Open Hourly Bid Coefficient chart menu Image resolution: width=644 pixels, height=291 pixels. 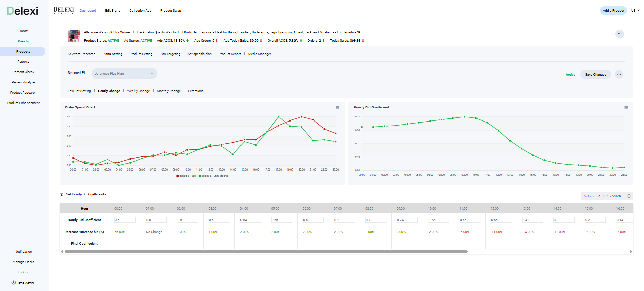click(x=626, y=108)
